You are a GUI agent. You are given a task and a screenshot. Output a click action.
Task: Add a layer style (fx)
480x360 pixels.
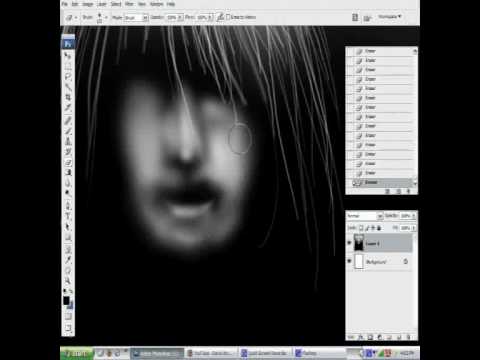[x=360, y=337]
